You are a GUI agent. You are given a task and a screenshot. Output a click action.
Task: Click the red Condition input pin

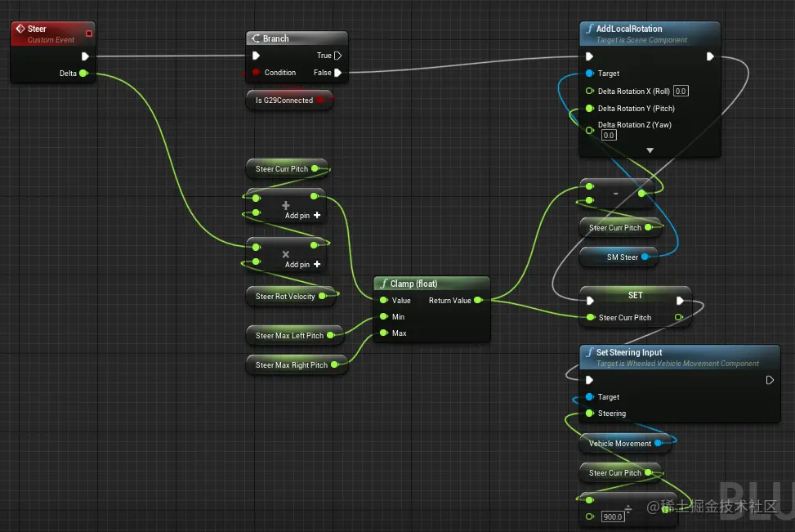[x=256, y=73]
